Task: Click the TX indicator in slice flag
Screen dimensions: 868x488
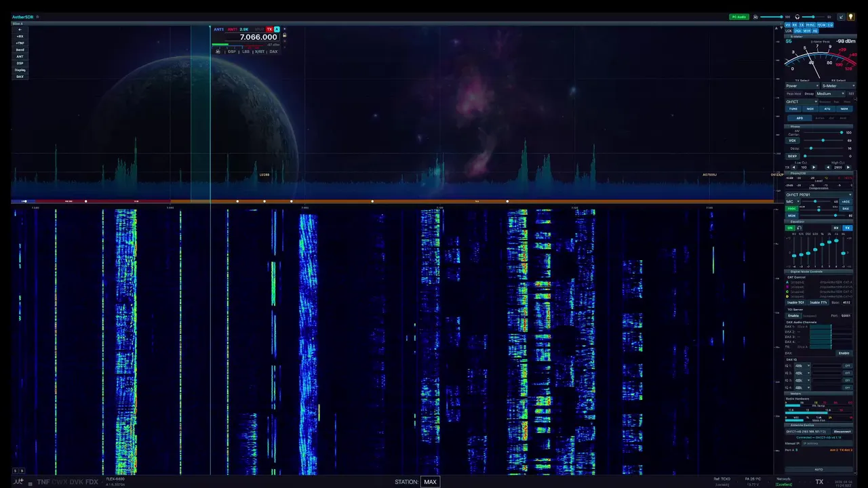Action: click(269, 29)
